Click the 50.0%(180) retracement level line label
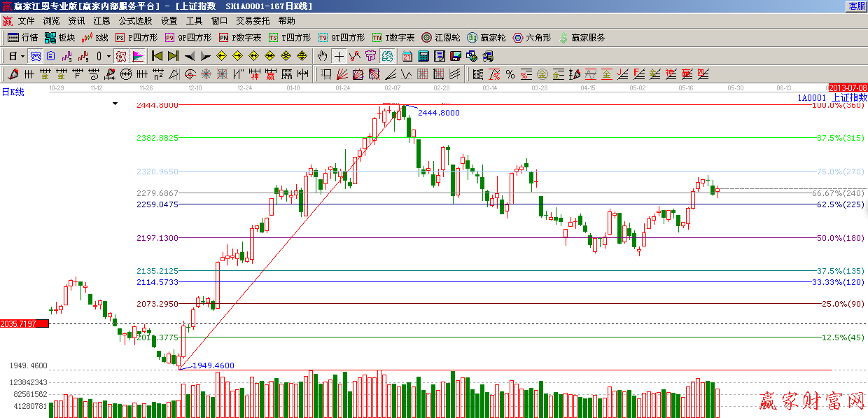Screen dimensions: 868x418 click(840, 238)
